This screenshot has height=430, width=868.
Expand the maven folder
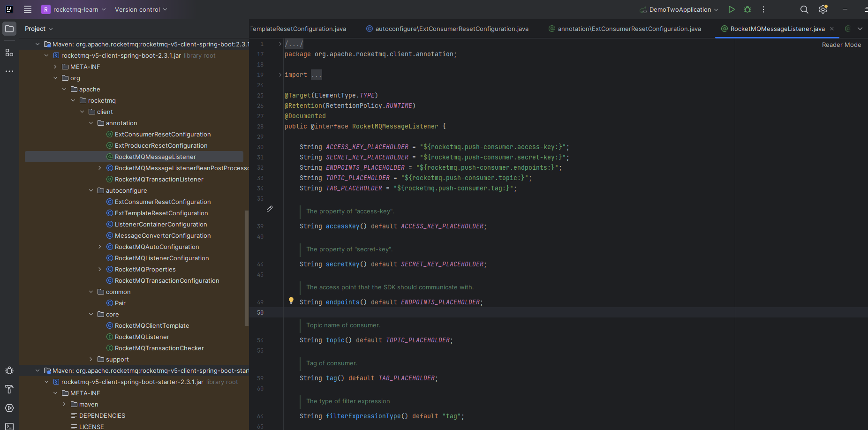64,404
